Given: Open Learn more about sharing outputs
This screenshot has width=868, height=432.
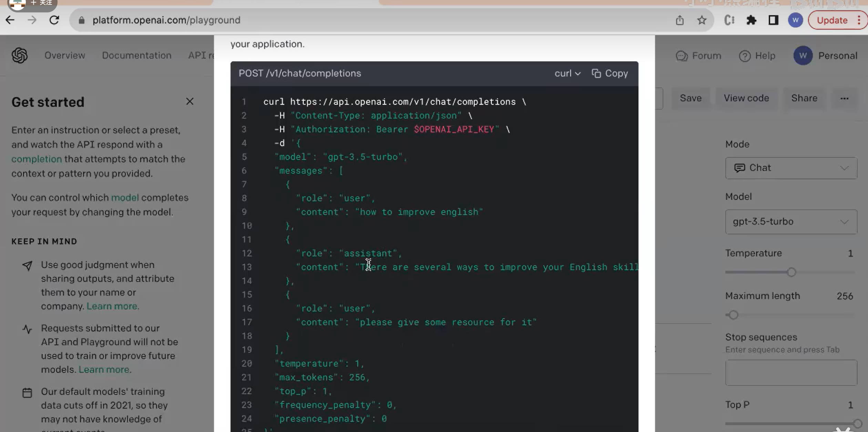Looking at the screenshot, I should pyautogui.click(x=112, y=306).
